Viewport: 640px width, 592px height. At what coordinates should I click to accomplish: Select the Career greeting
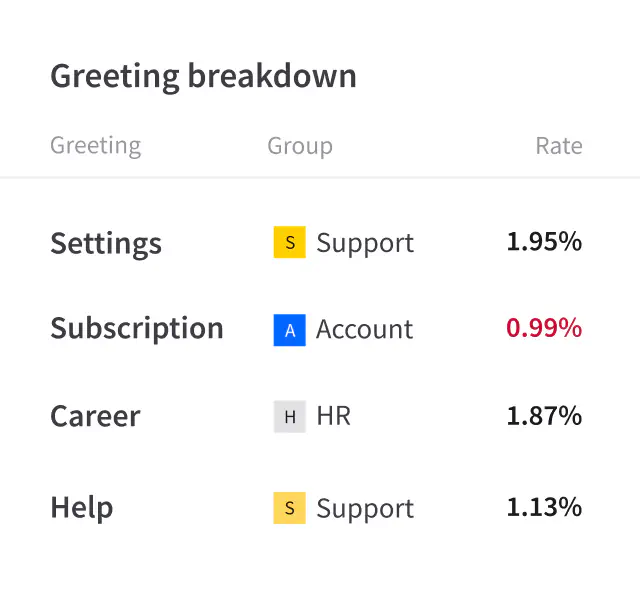[x=95, y=417]
